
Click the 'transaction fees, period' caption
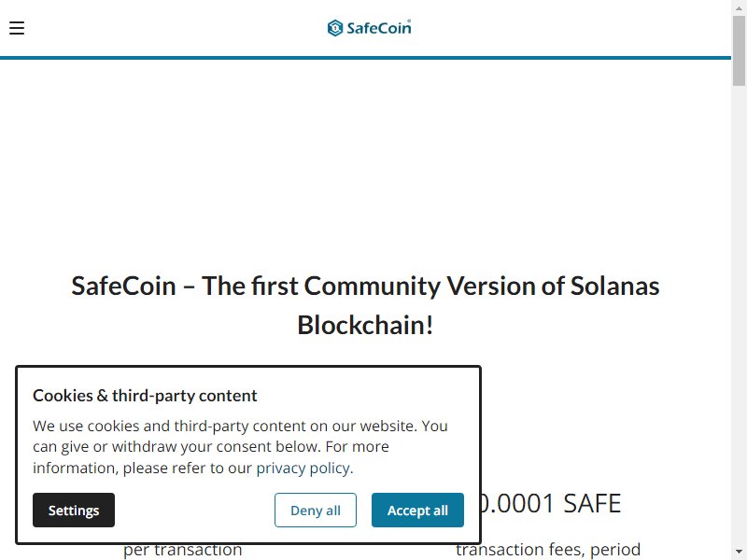click(548, 550)
